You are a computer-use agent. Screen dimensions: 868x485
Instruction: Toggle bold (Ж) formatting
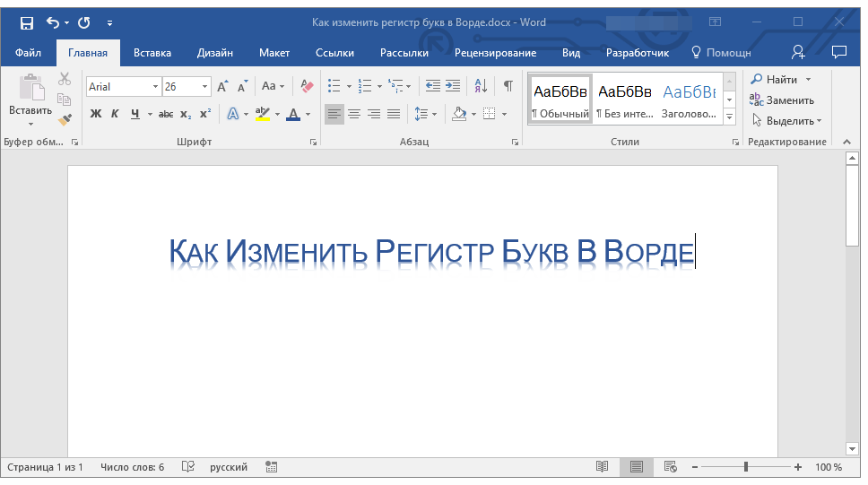pos(96,114)
